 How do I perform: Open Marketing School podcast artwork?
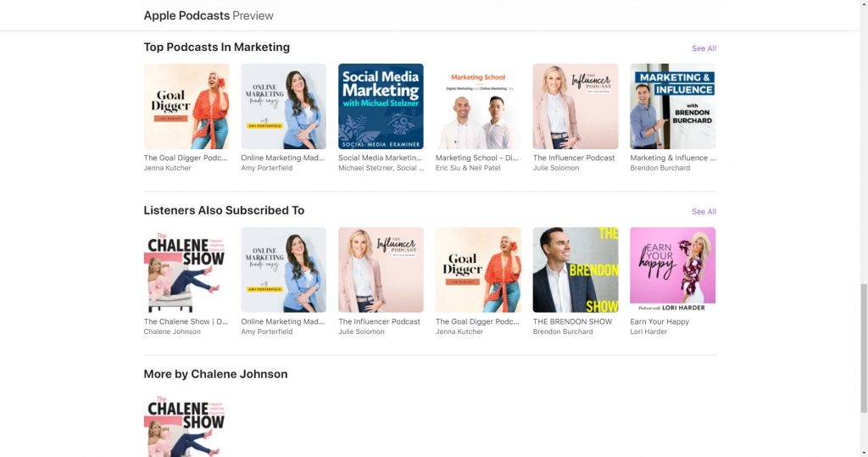click(x=478, y=106)
